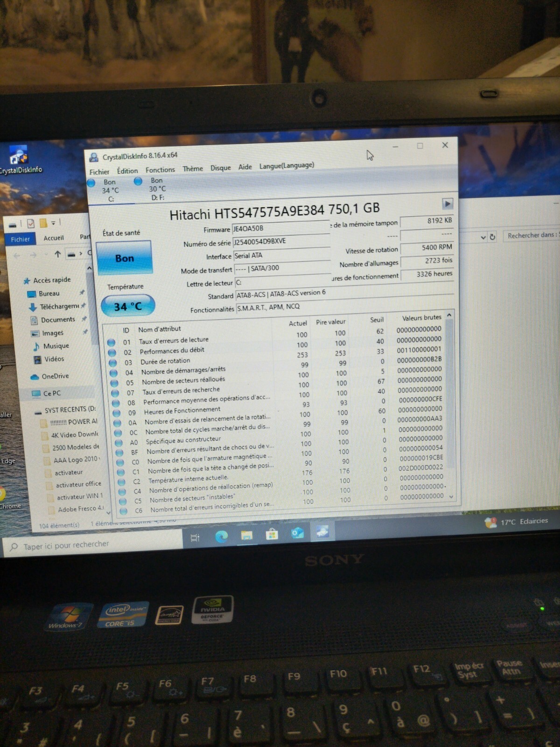The height and width of the screenshot is (747, 560).
Task: Open address bar history dropdown in Explorer
Action: [483, 237]
